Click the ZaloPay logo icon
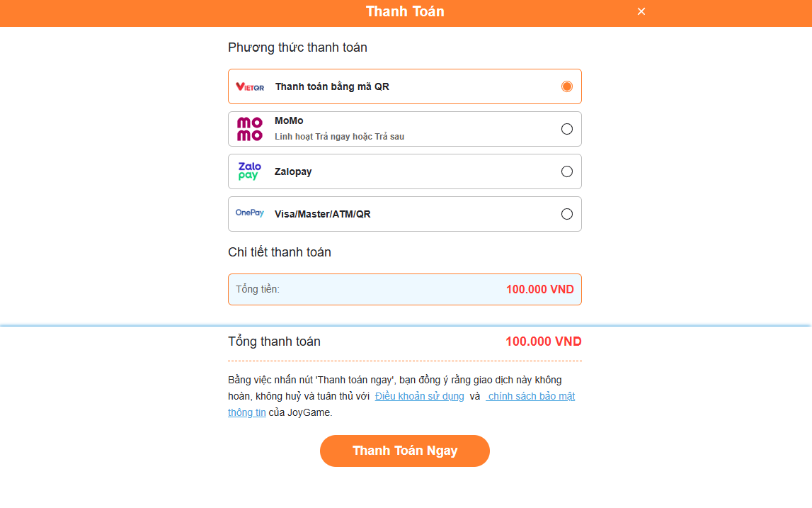The width and height of the screenshot is (812, 508). pos(249,171)
